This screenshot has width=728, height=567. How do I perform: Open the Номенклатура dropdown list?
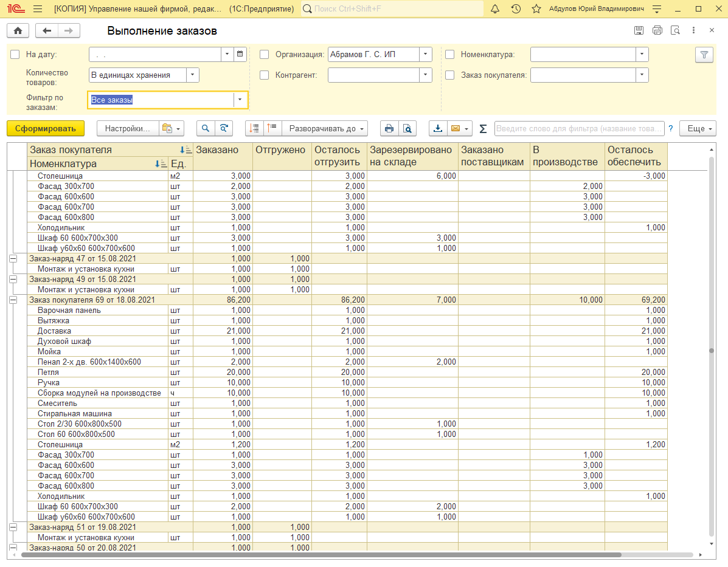642,54
